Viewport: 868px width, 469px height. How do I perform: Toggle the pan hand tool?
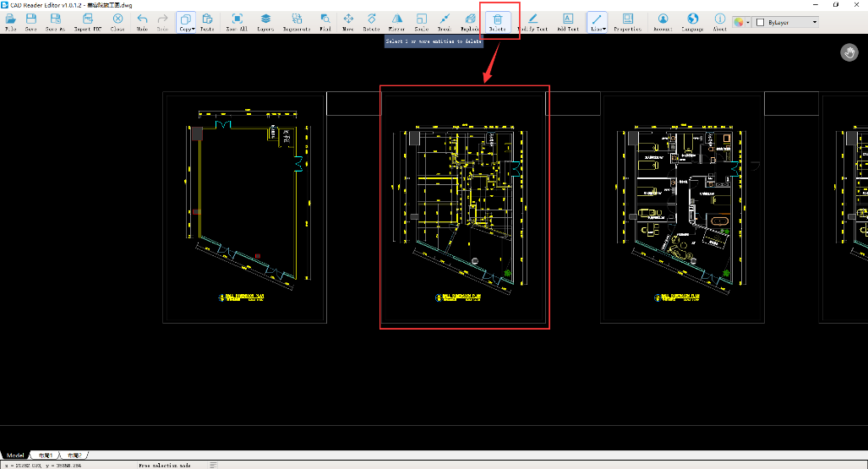pyautogui.click(x=849, y=52)
